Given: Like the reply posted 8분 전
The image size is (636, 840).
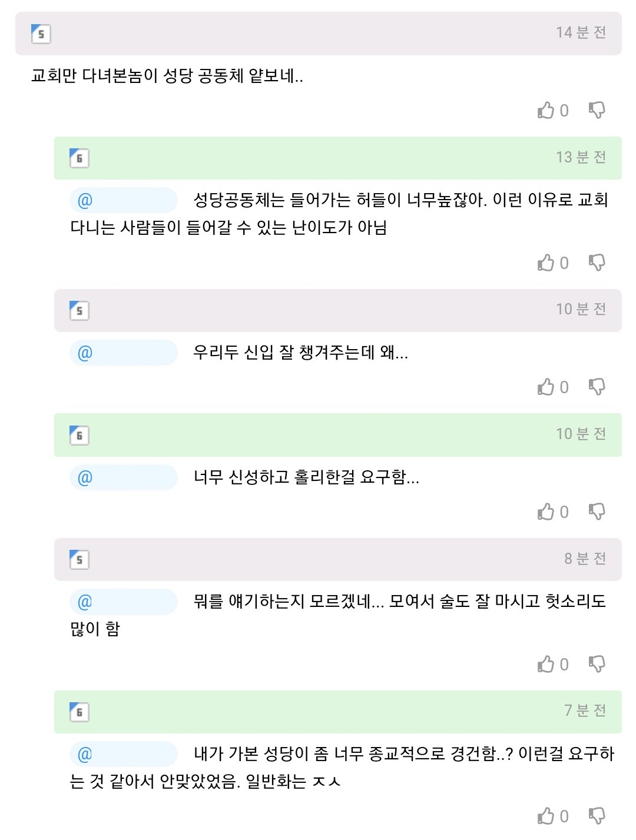Looking at the screenshot, I should tap(546, 665).
